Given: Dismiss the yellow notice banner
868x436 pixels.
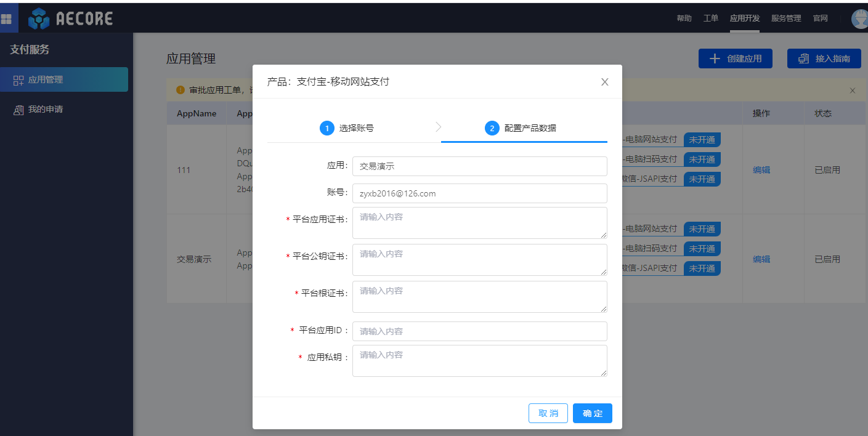Looking at the screenshot, I should tap(853, 91).
